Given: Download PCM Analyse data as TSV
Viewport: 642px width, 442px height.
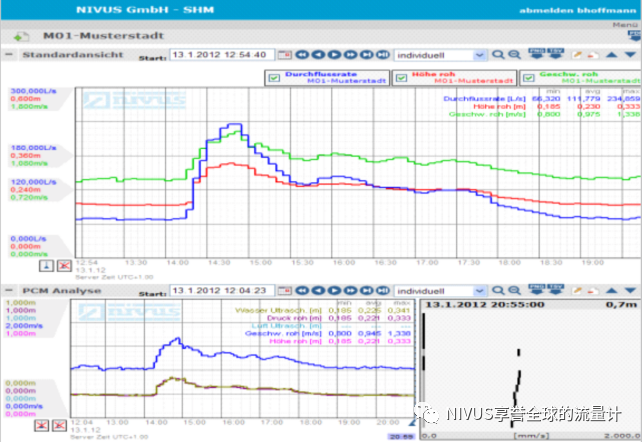Looking at the screenshot, I should (556, 289).
